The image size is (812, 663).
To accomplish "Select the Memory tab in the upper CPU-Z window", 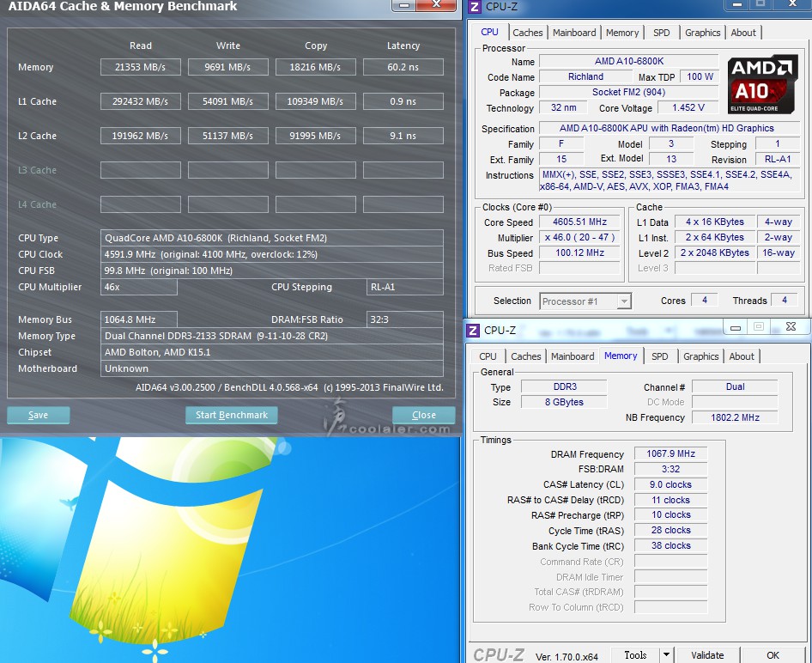I will pos(622,33).
